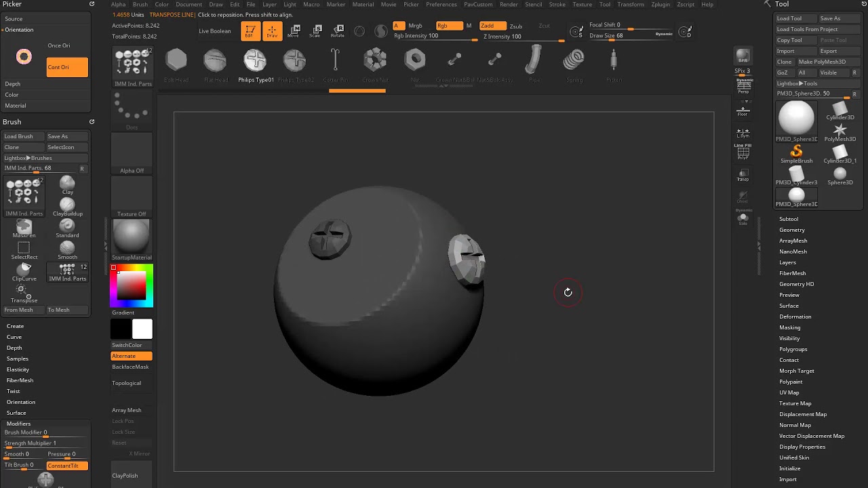The height and width of the screenshot is (488, 868).
Task: Select the MaskPen brush
Action: pos(24,228)
